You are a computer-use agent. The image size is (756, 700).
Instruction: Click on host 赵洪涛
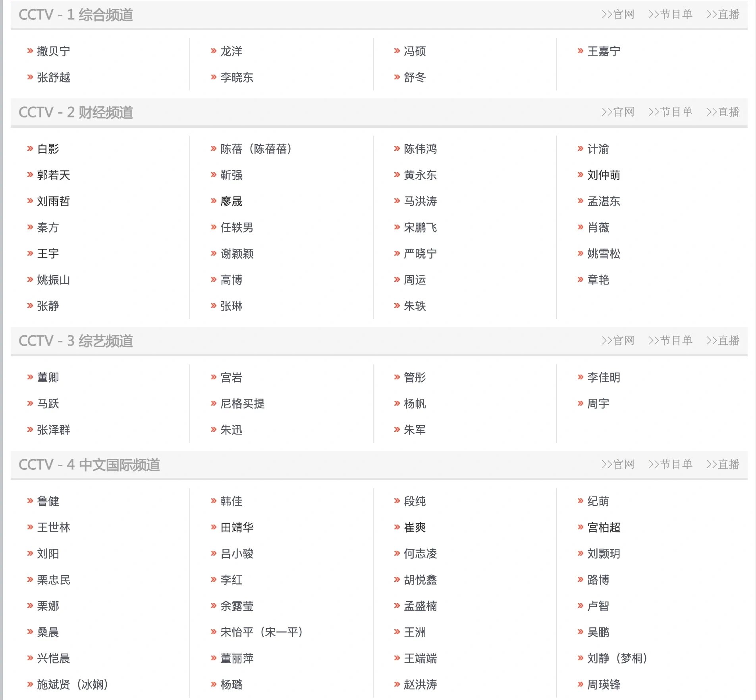[x=420, y=685]
